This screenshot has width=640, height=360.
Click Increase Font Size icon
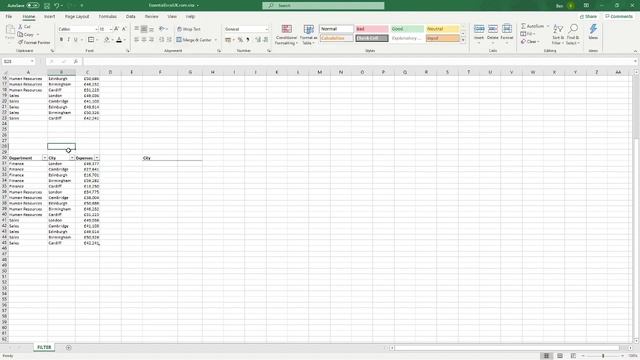point(116,29)
